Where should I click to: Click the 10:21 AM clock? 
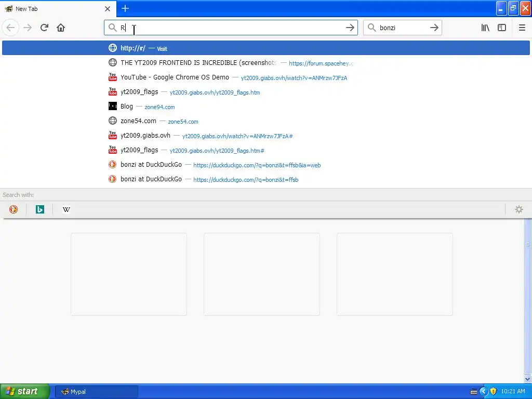click(513, 392)
